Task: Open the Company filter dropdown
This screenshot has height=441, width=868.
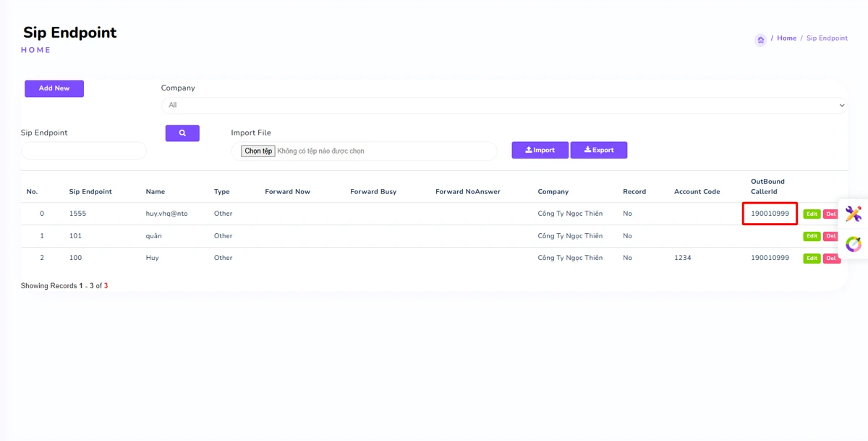Action: (x=503, y=105)
